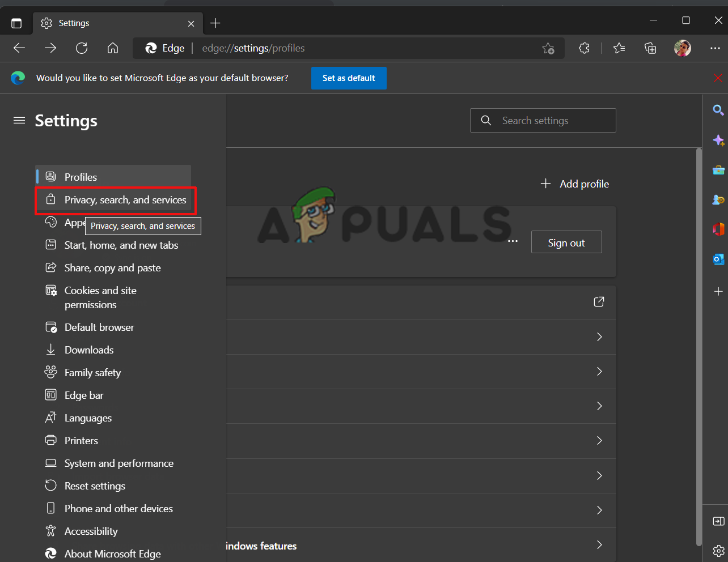Select Profiles in the settings menu
Screen dimensions: 728x562
(113, 177)
